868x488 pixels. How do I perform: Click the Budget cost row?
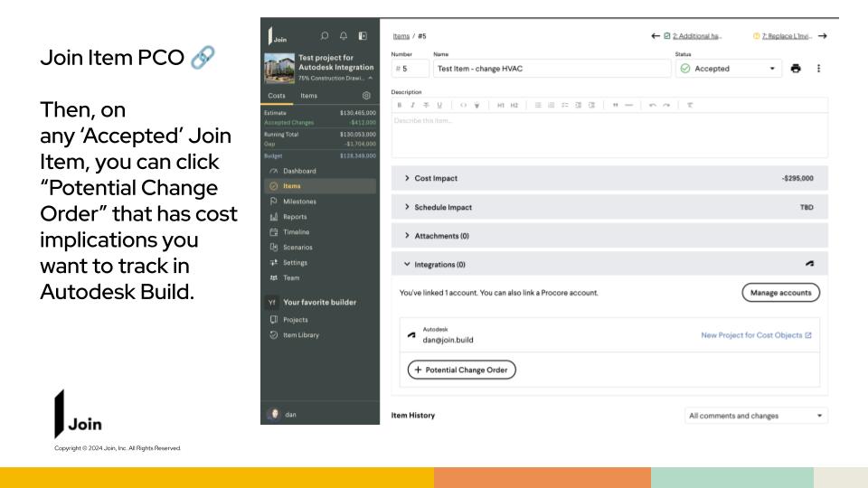coord(320,156)
